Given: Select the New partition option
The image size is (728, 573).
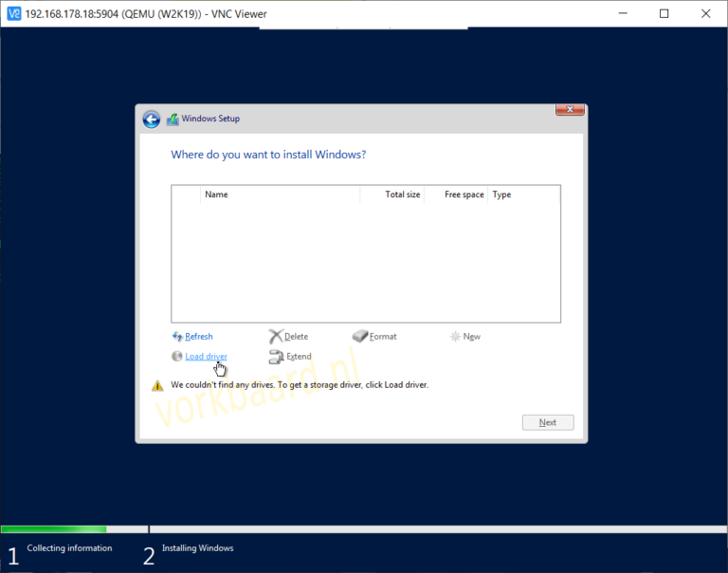Looking at the screenshot, I should pyautogui.click(x=472, y=337).
